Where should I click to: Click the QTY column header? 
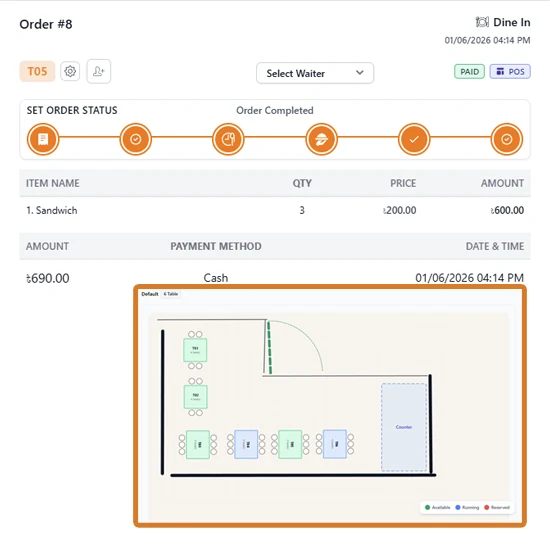302,183
